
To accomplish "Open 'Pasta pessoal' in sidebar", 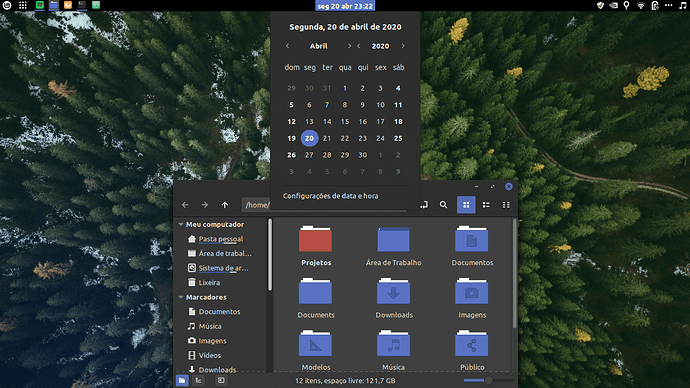I will click(x=220, y=239).
